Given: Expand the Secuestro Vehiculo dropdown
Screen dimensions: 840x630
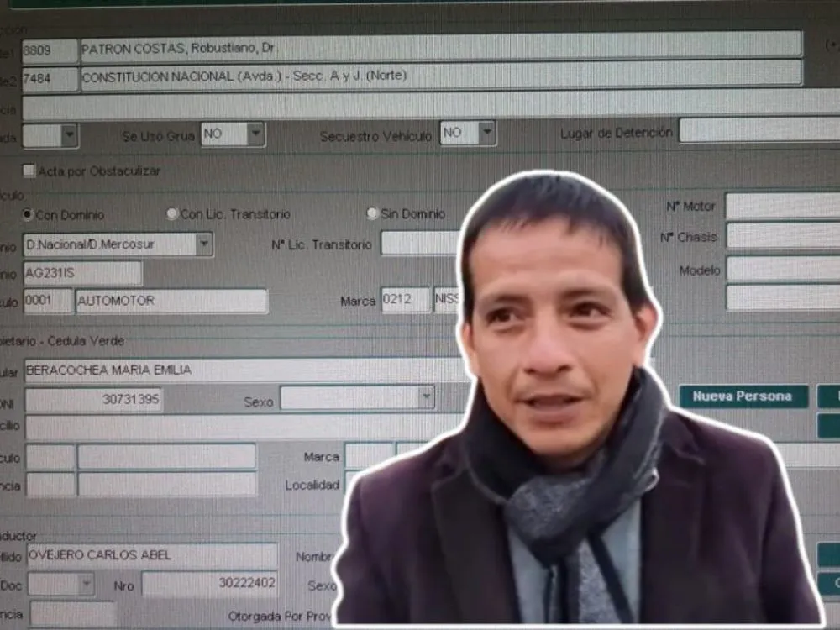Looking at the screenshot, I should [x=486, y=133].
